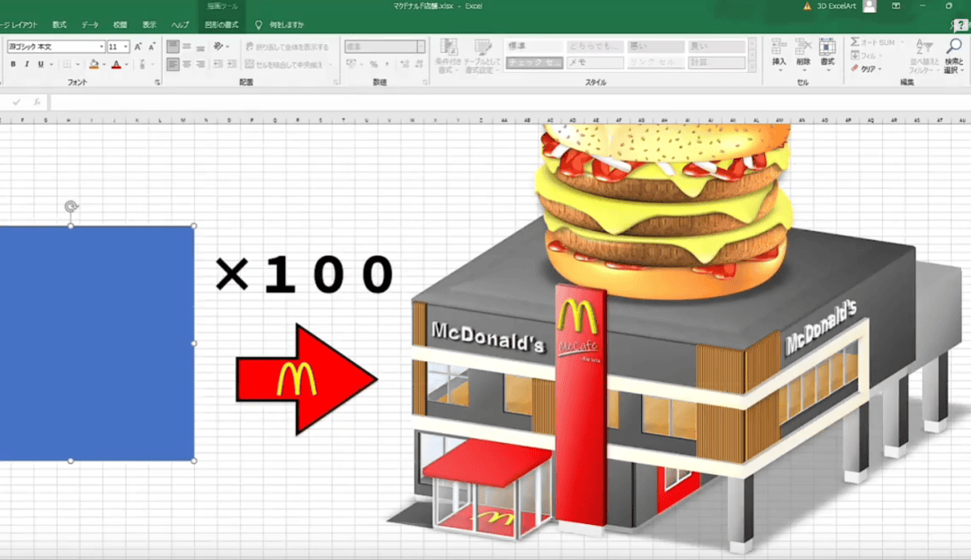Increase decimal places
Image resolution: width=971 pixels, height=560 pixels.
pyautogui.click(x=405, y=65)
